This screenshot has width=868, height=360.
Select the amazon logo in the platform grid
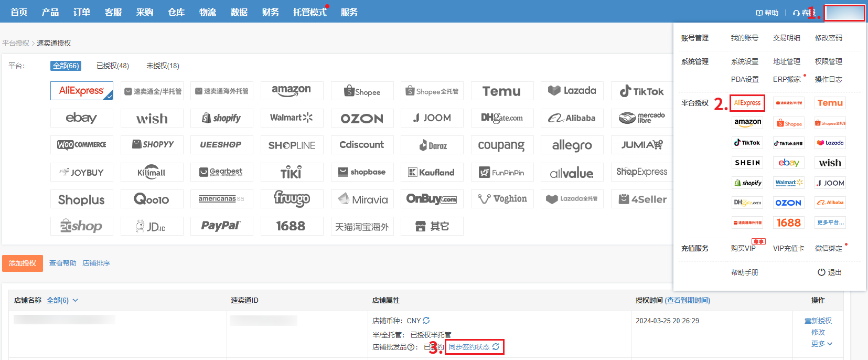[292, 91]
